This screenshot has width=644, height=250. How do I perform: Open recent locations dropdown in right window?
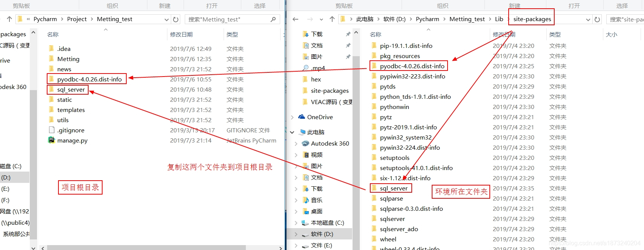pyautogui.click(x=321, y=20)
